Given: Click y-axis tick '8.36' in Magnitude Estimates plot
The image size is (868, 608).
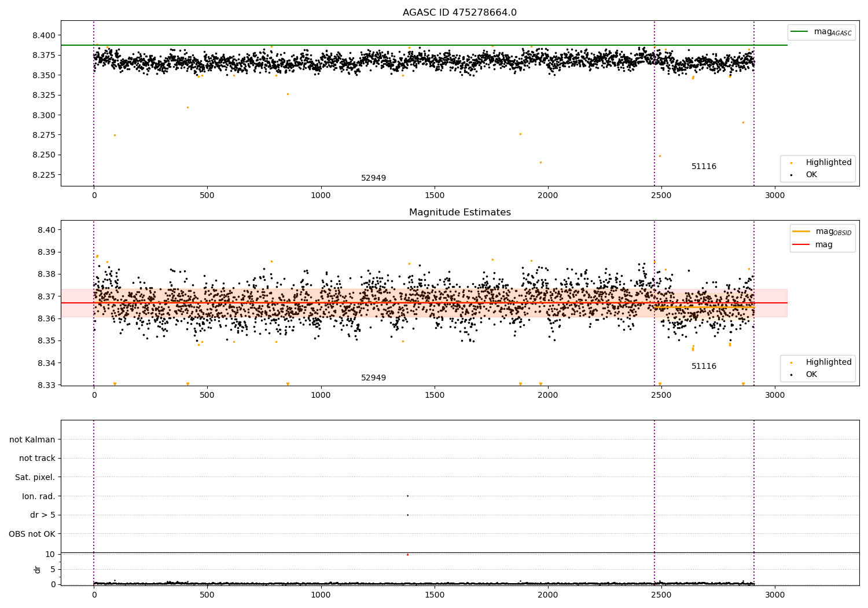Looking at the screenshot, I should (46, 318).
